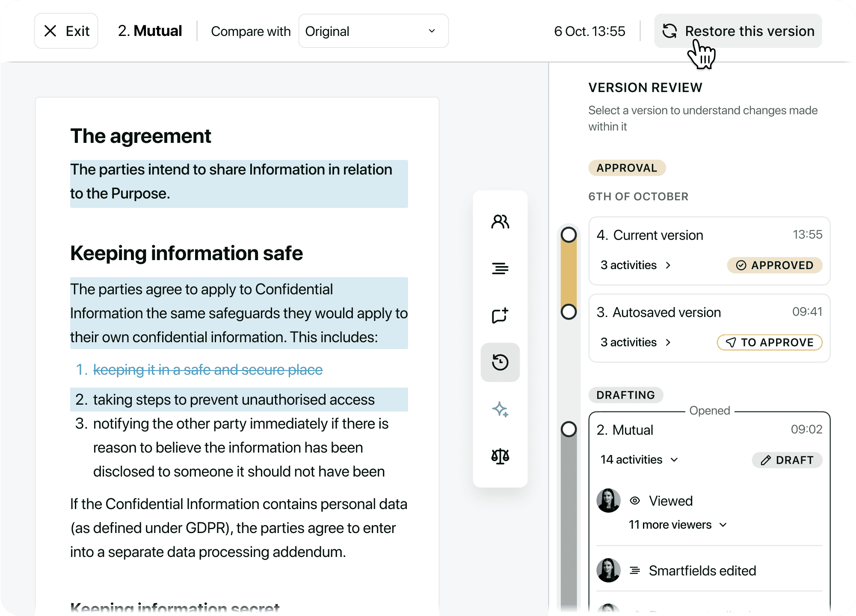This screenshot has width=856, height=616.
Task: Click the TO APPROVE badge
Action: click(769, 342)
